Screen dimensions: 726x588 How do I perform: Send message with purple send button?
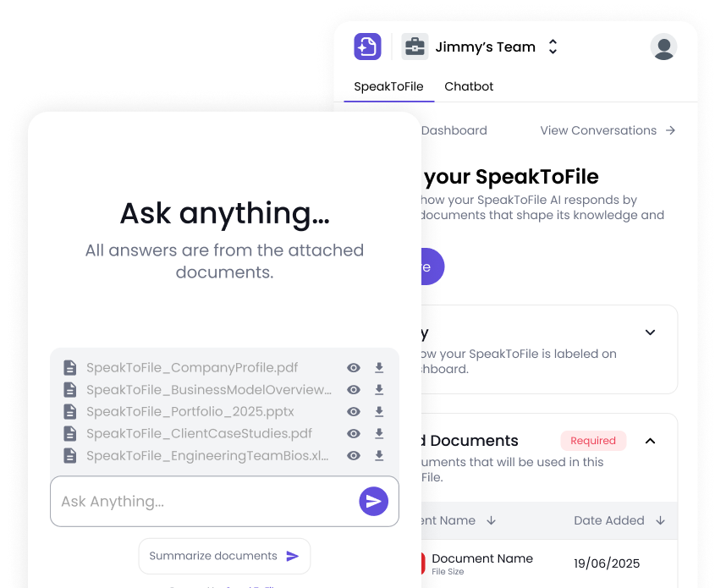pos(374,502)
